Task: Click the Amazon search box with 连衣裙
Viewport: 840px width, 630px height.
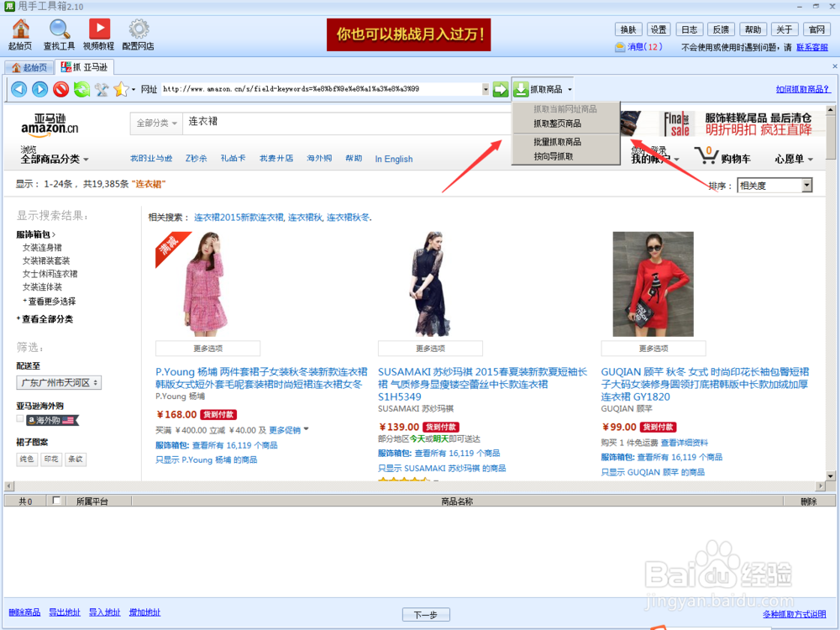Action: pos(347,123)
